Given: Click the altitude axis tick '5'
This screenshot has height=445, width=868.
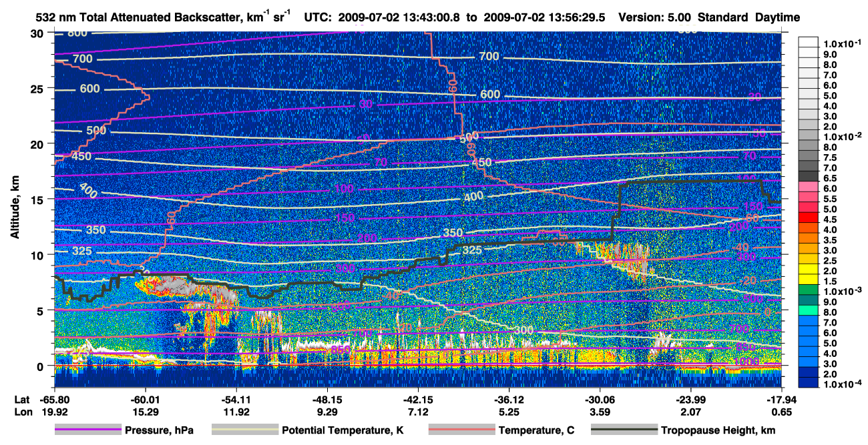Looking at the screenshot, I should tap(42, 310).
